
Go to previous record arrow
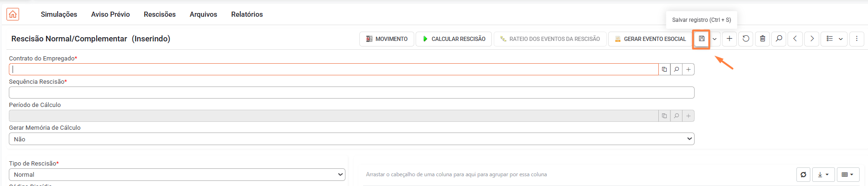(x=795, y=39)
